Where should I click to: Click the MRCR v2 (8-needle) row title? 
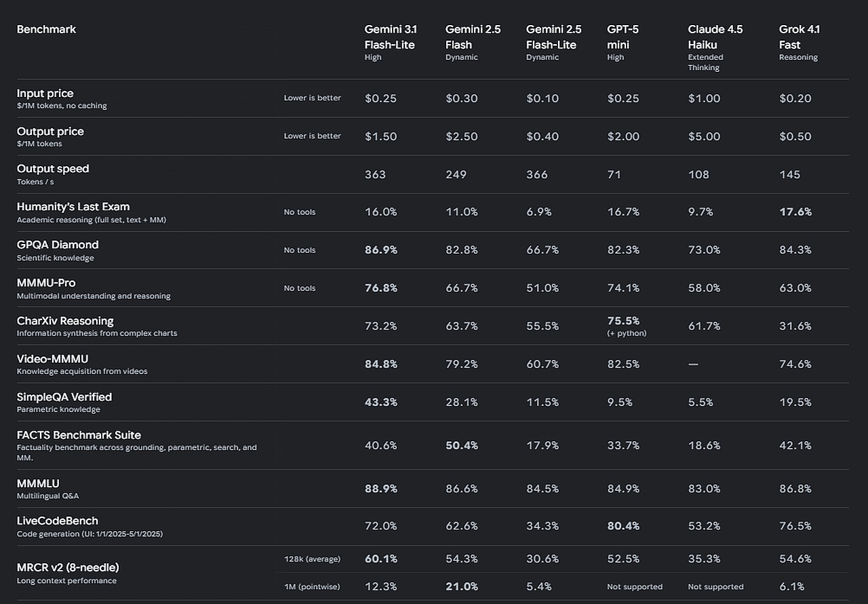click(68, 567)
